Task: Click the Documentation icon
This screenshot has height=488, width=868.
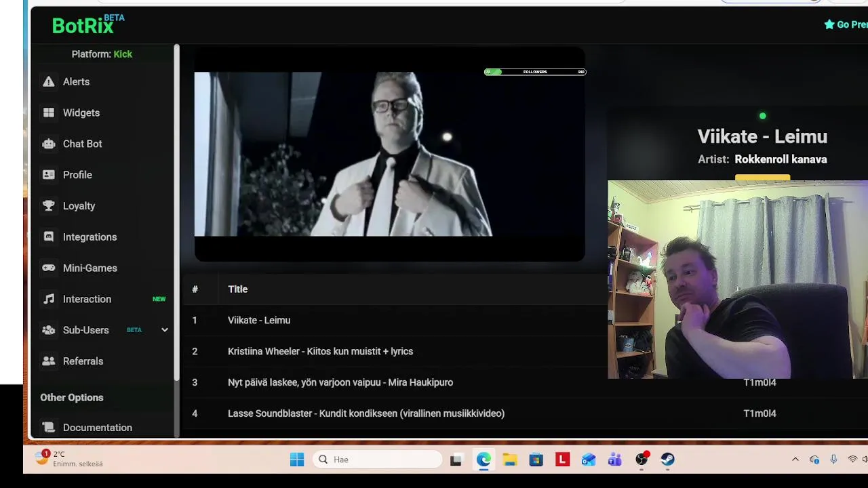Action: 48,428
